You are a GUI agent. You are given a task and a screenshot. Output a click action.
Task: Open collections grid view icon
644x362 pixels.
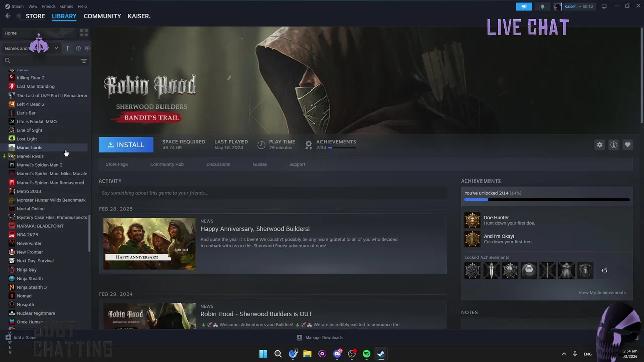84,33
